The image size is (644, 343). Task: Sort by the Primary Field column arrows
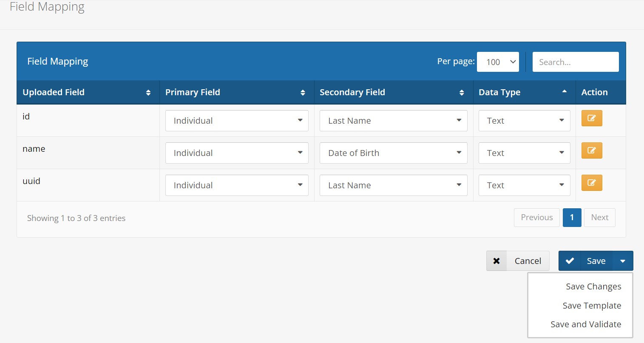[x=303, y=93]
